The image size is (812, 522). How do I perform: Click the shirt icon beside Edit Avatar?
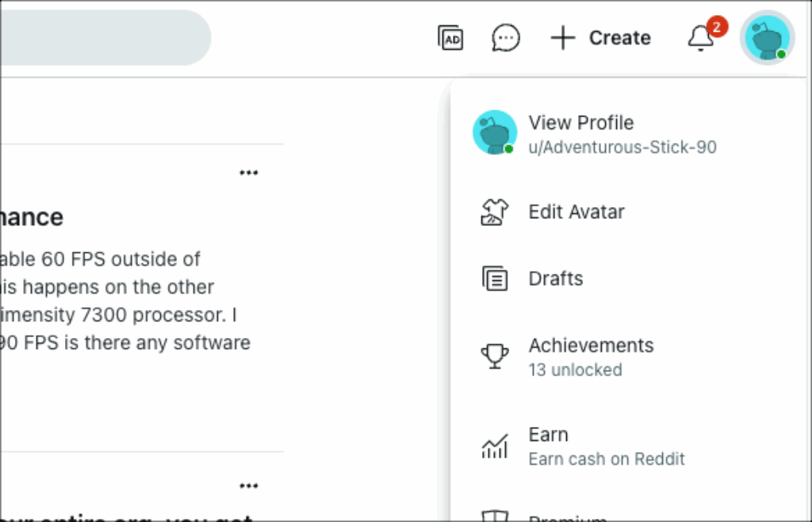click(495, 212)
